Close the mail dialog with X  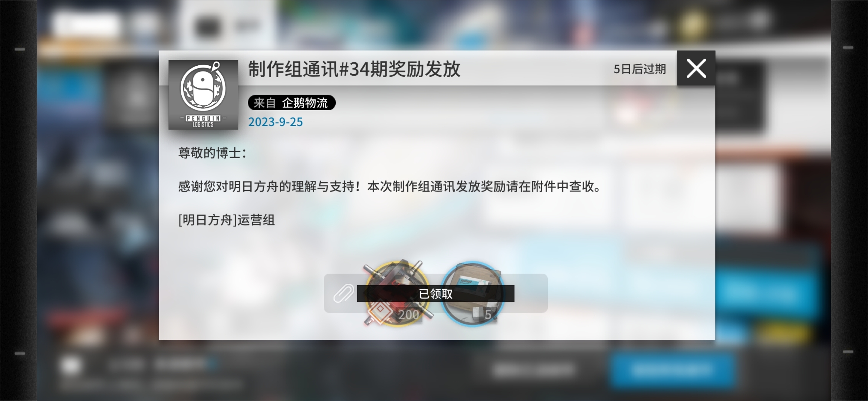tap(696, 68)
